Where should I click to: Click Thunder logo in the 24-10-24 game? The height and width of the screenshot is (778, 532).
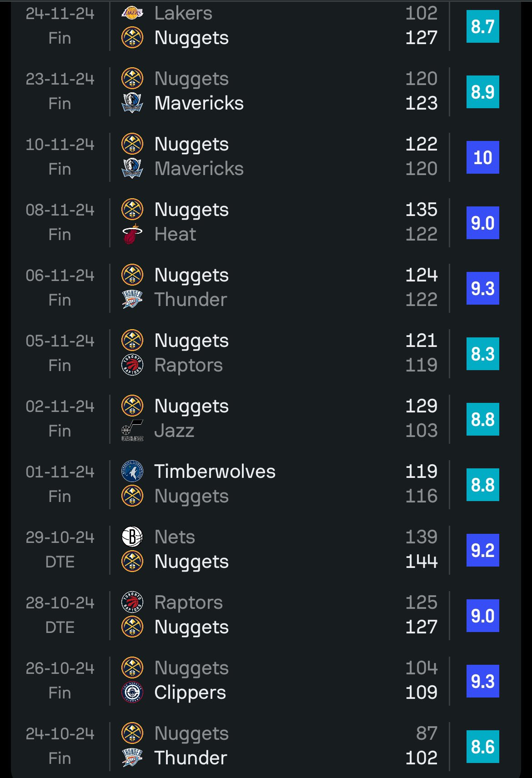coord(132,758)
